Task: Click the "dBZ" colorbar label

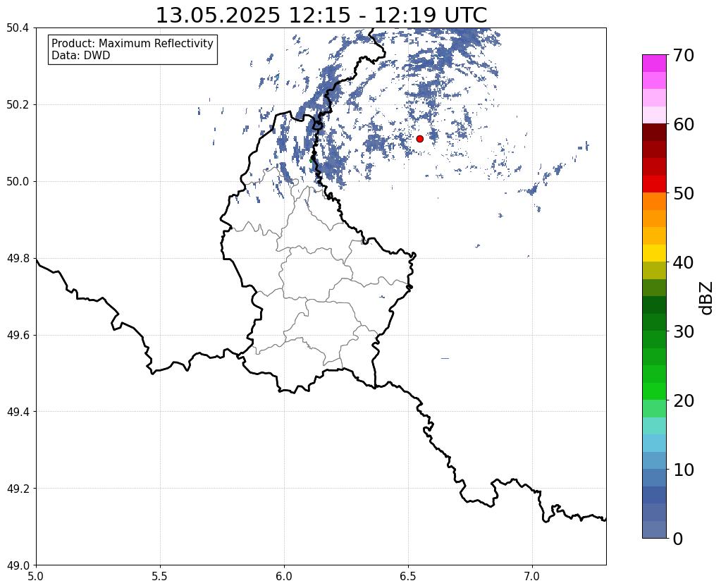Action: [707, 298]
